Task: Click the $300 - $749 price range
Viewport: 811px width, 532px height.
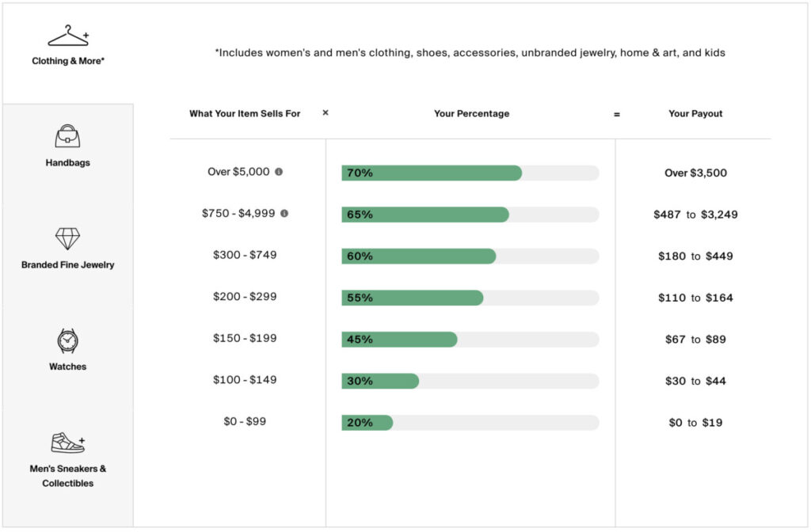Action: 245,255
